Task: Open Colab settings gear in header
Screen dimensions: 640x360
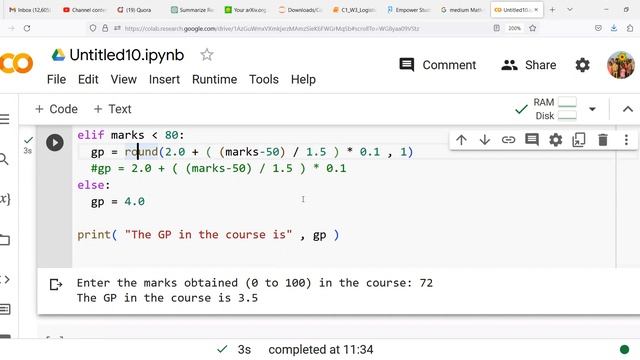Action: [582, 65]
